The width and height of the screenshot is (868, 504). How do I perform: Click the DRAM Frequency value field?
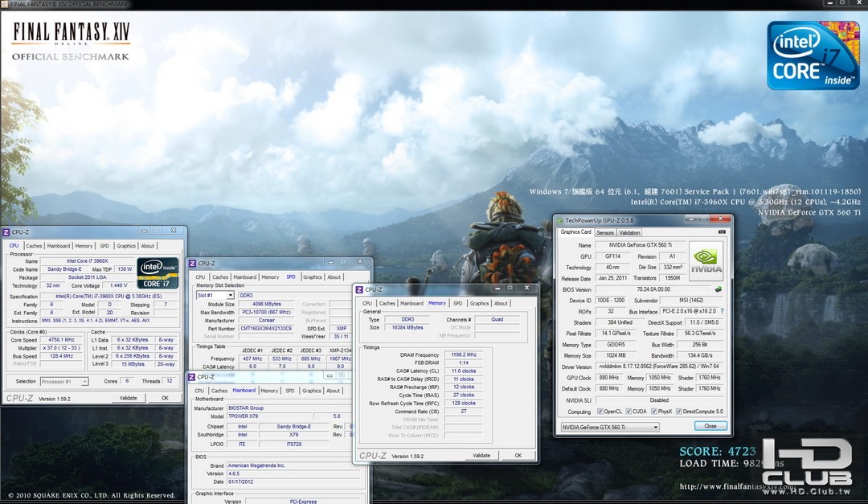462,354
